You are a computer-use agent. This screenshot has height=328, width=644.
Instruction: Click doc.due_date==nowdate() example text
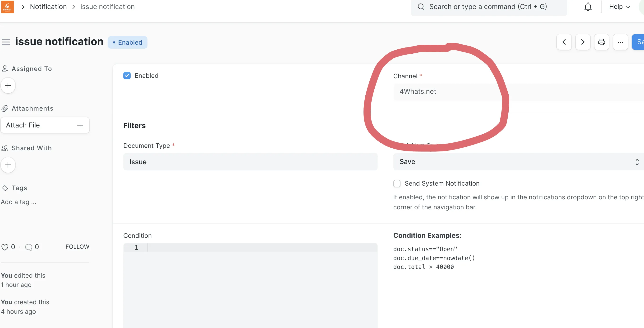(434, 258)
